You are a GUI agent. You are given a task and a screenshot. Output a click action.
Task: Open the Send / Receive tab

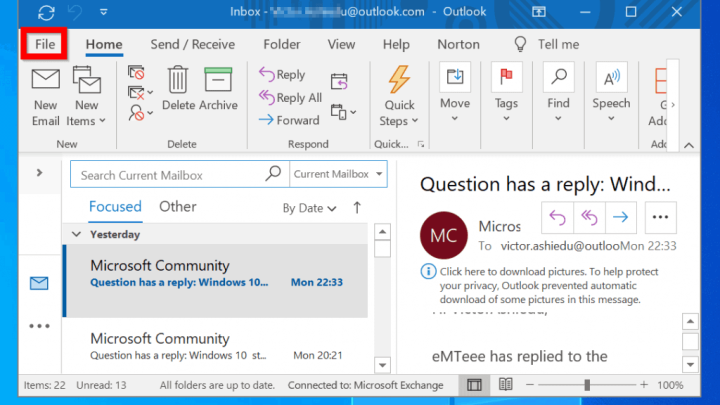pyautogui.click(x=192, y=44)
